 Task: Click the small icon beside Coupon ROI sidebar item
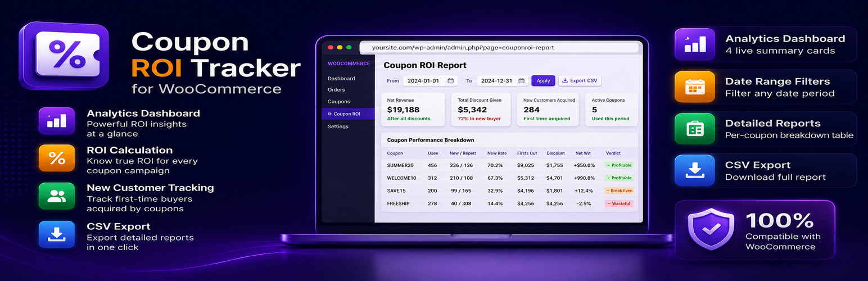click(x=330, y=114)
